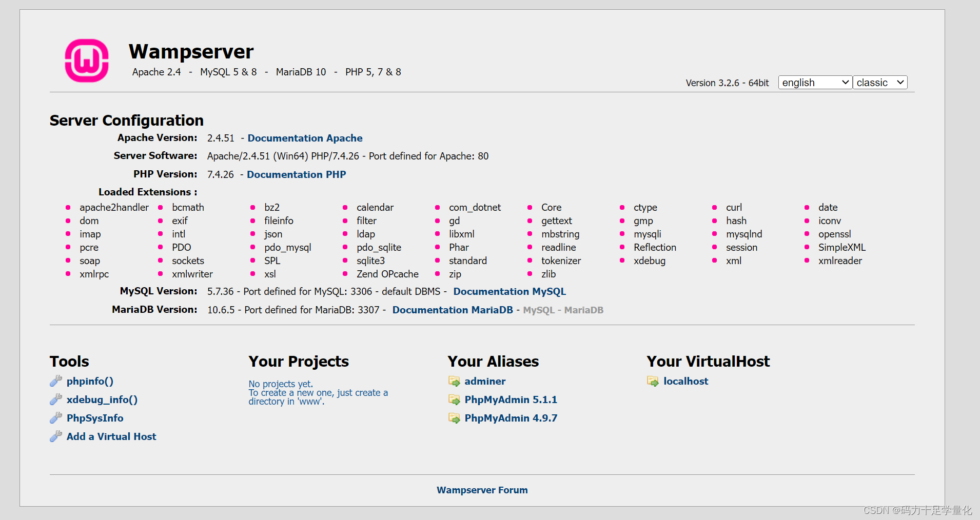Click the Zend OPcache extension entry
The height and width of the screenshot is (520, 980).
pos(387,274)
